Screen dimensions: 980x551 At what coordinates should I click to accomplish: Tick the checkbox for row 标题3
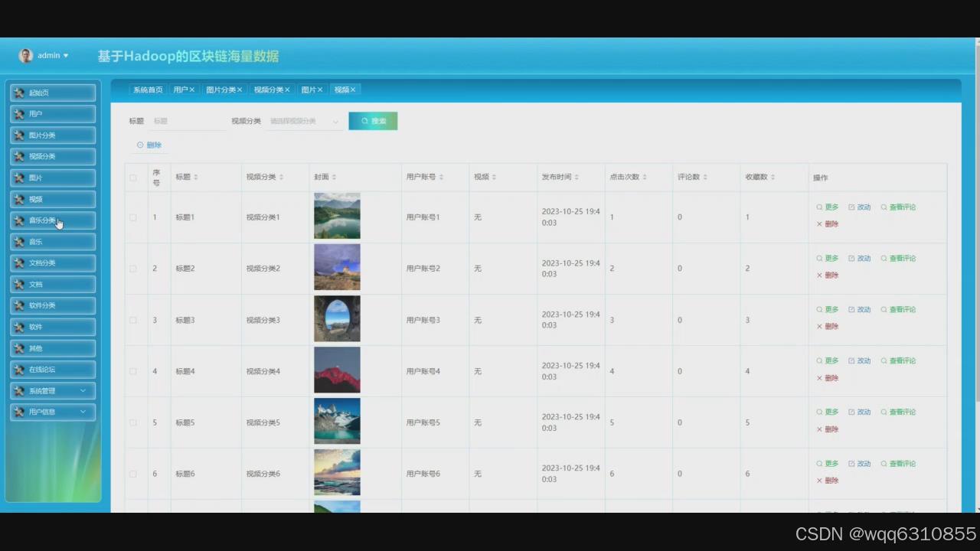(x=133, y=320)
